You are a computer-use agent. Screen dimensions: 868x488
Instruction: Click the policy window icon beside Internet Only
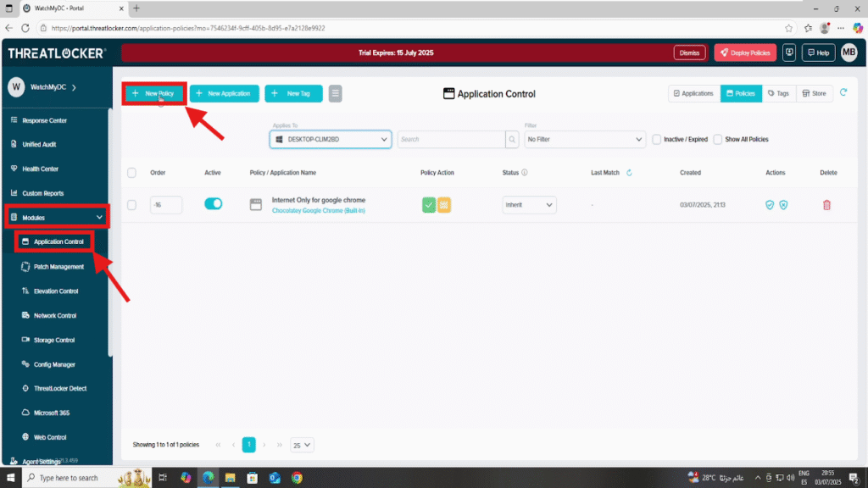coord(256,205)
